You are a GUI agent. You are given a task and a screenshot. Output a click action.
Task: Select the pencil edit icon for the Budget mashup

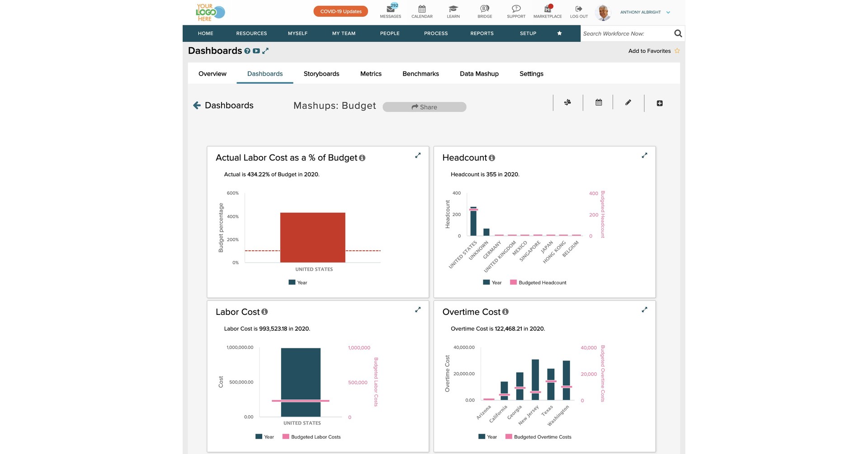tap(628, 103)
